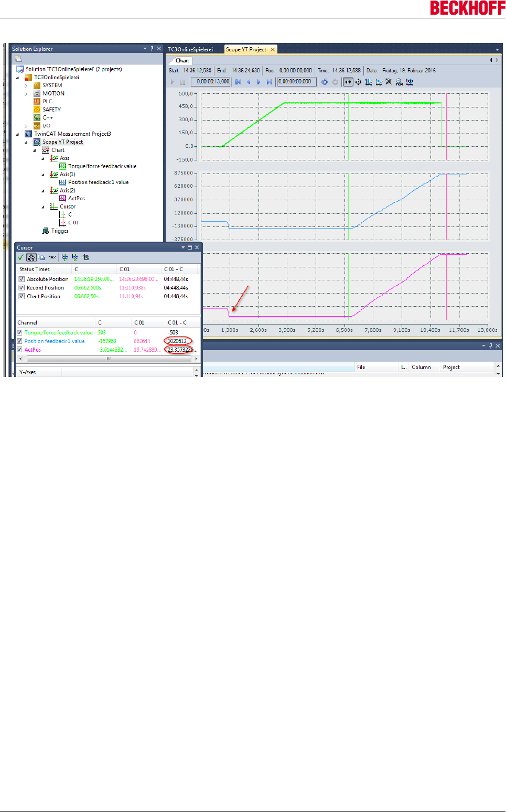Image resolution: width=506 pixels, height=812 pixels.
Task: Jump to start of the recording
Action: 238,82
